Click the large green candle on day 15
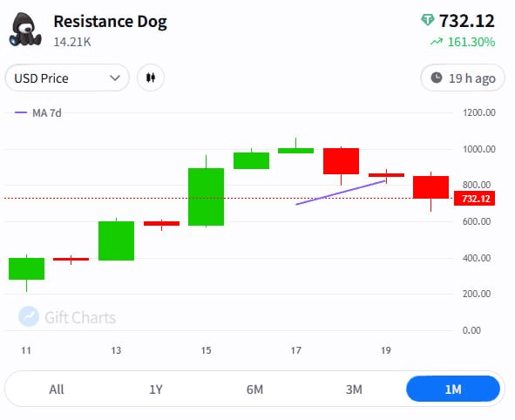 point(206,197)
